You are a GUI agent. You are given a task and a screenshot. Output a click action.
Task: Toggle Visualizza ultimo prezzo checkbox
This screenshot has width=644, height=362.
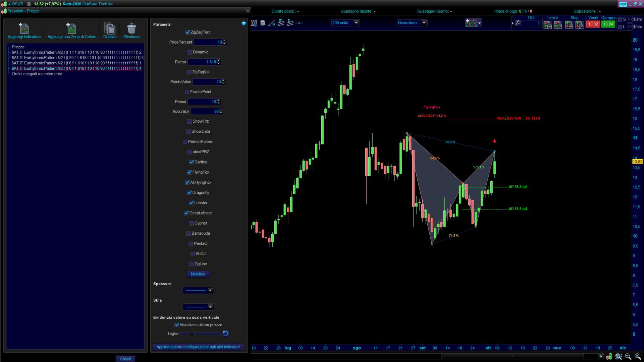177,325
